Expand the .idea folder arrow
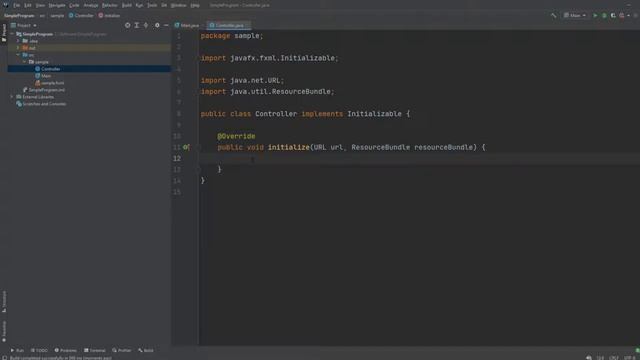 [18, 41]
